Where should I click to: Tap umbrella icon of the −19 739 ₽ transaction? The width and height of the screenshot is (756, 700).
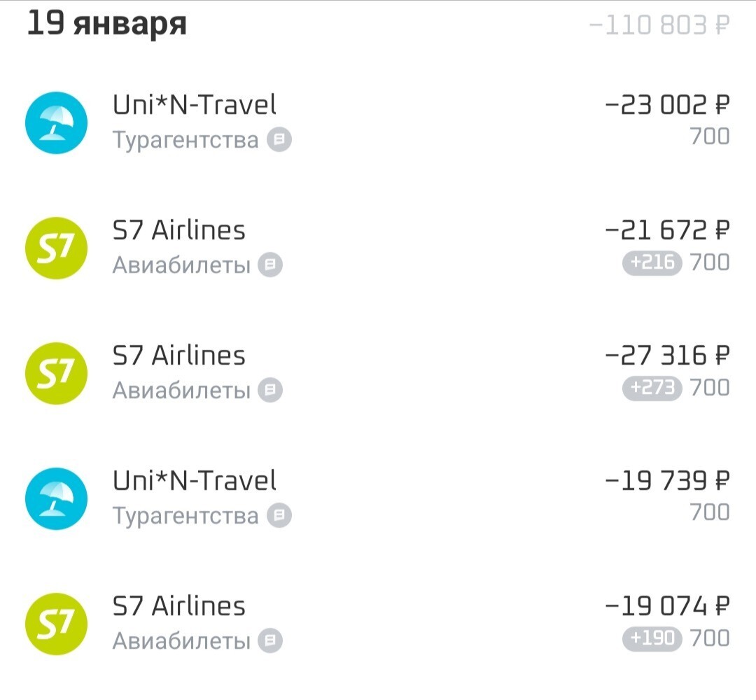pyautogui.click(x=56, y=499)
